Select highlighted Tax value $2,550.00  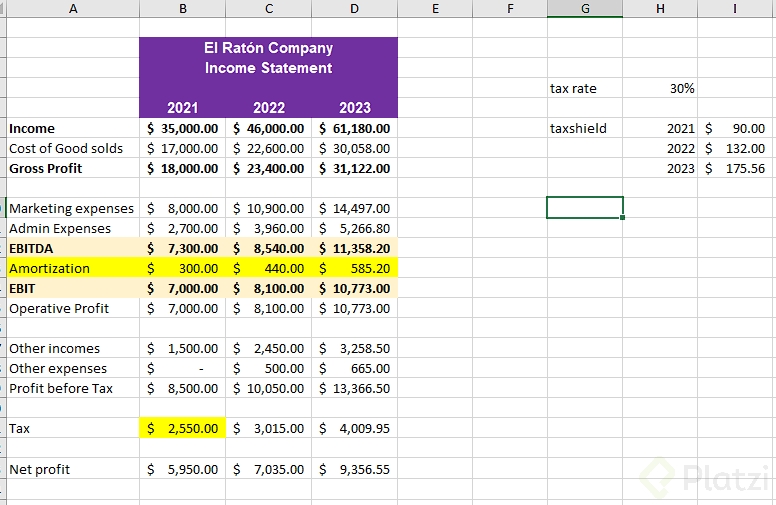point(183,428)
